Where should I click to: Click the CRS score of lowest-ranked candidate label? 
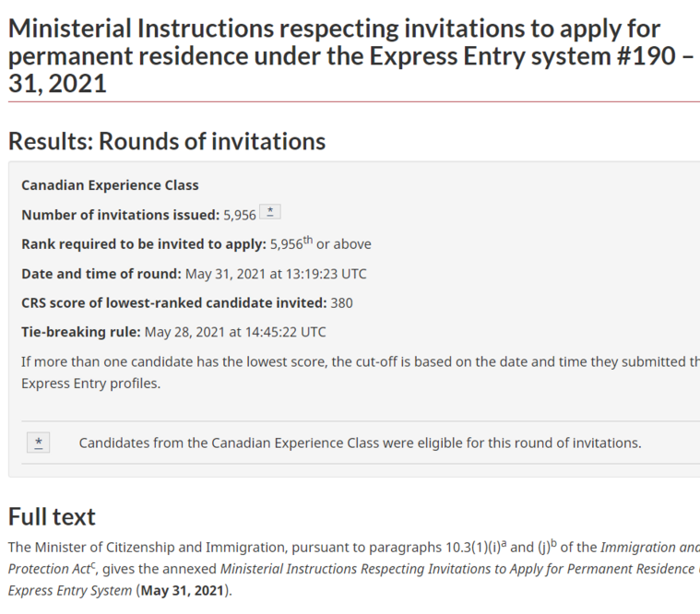click(x=174, y=303)
